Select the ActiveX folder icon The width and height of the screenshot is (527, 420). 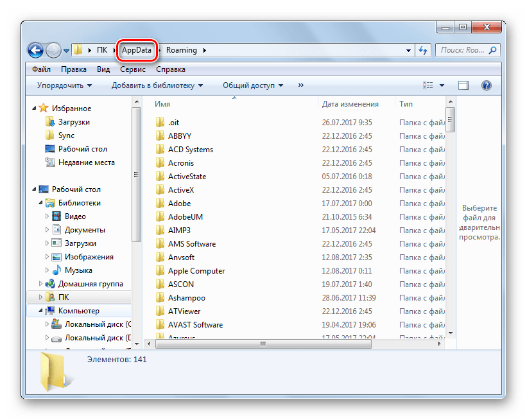[x=160, y=189]
